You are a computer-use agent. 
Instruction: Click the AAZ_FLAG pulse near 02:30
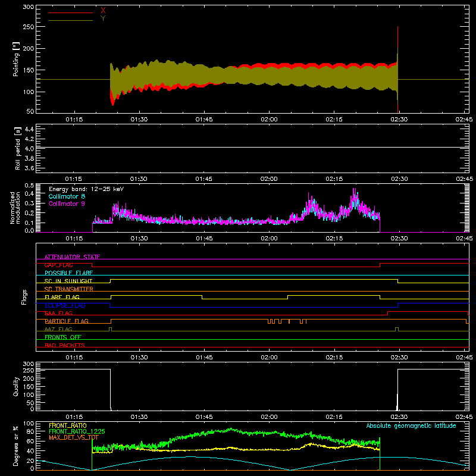[397, 329]
